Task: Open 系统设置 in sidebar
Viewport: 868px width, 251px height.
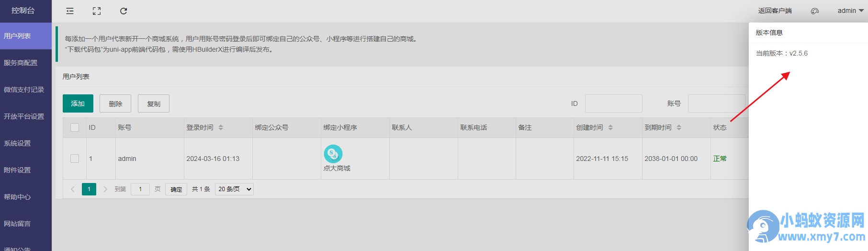Action: (x=26, y=143)
